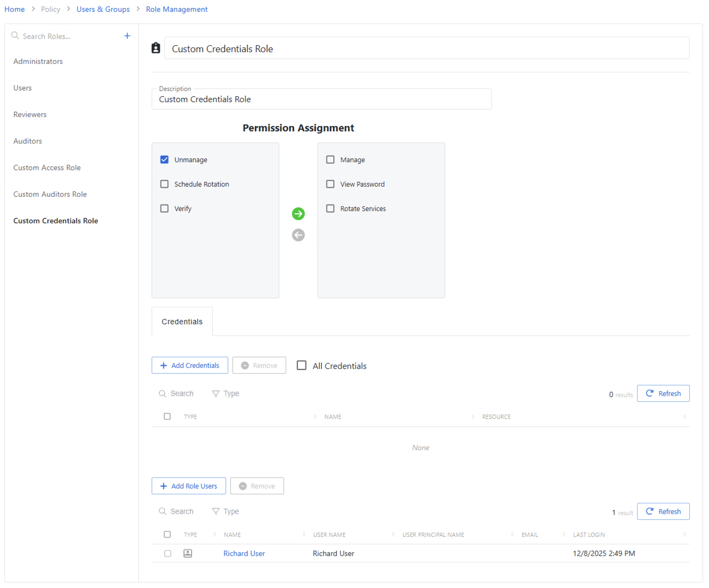Image resolution: width=709 pixels, height=588 pixels.
Task: Click the green right arrow to assign permissions
Action: (x=298, y=214)
